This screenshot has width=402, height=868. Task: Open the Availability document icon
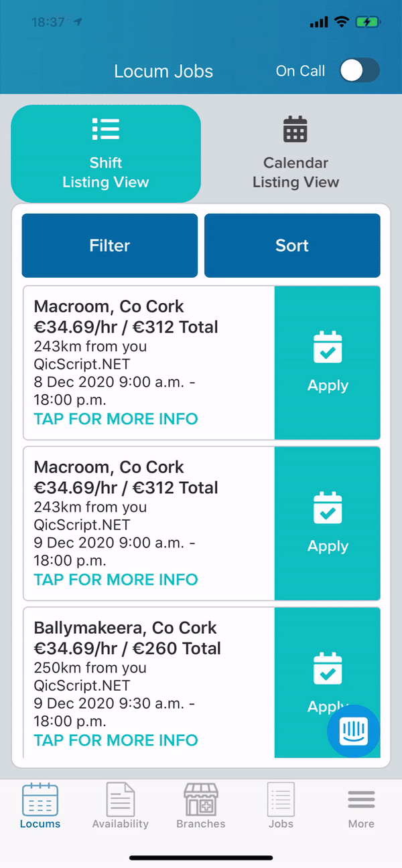tap(121, 800)
